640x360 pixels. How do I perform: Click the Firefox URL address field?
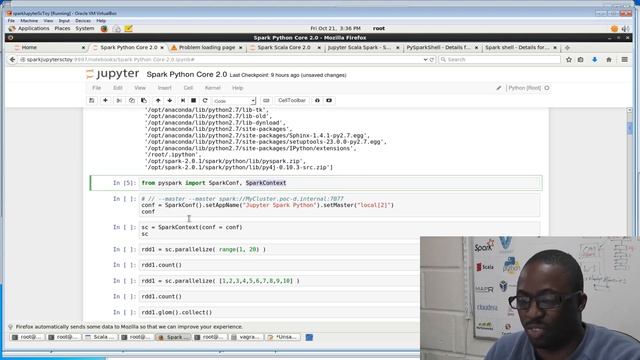(x=222, y=60)
